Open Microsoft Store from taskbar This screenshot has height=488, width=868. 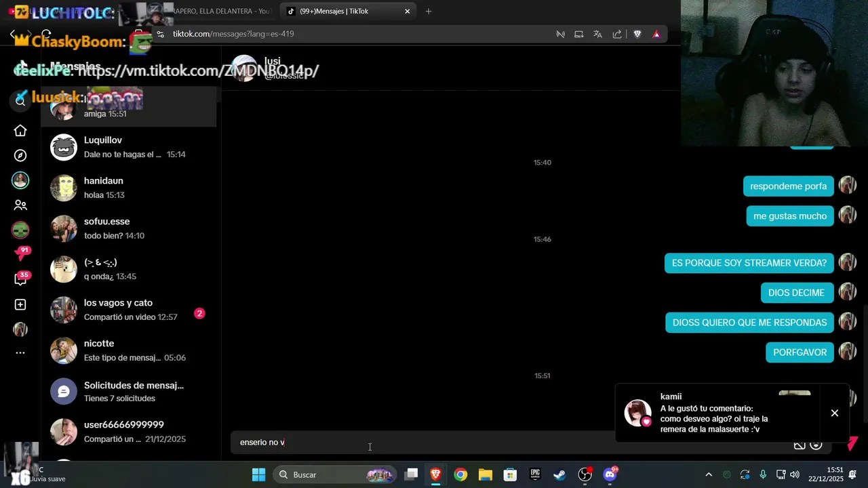[510, 474]
